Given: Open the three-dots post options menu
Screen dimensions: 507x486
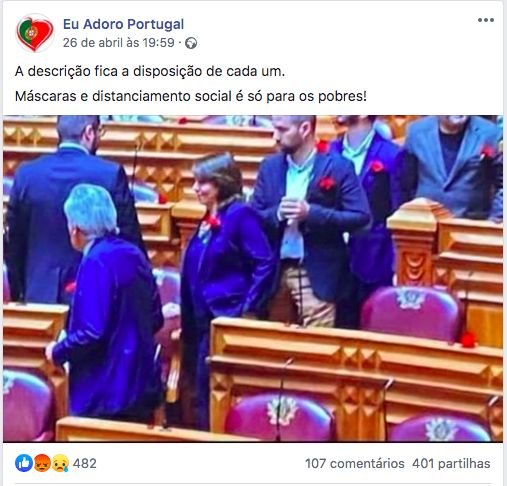Looking at the screenshot, I should 486,20.
